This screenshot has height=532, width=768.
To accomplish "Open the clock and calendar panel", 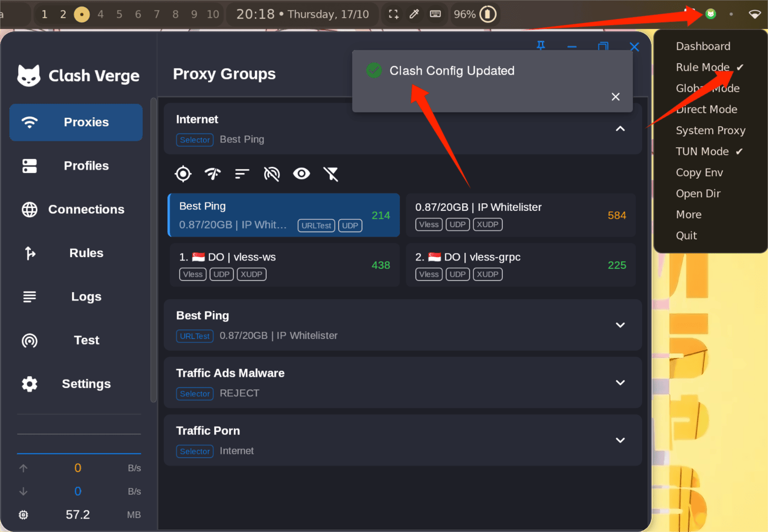I will [302, 14].
